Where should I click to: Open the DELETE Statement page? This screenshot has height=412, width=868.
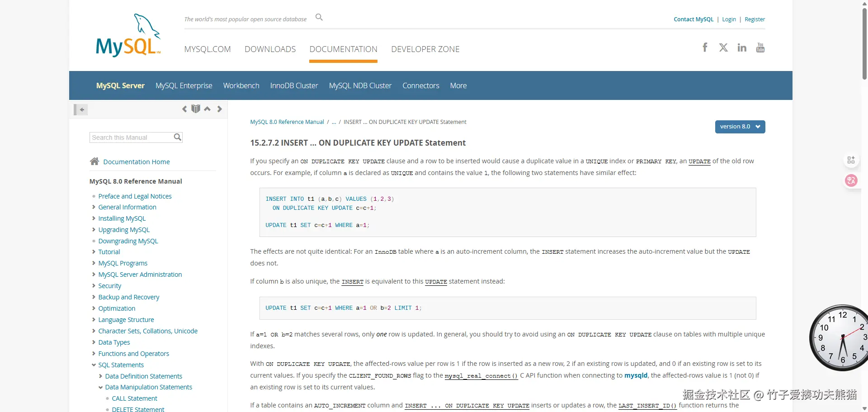[x=138, y=409]
